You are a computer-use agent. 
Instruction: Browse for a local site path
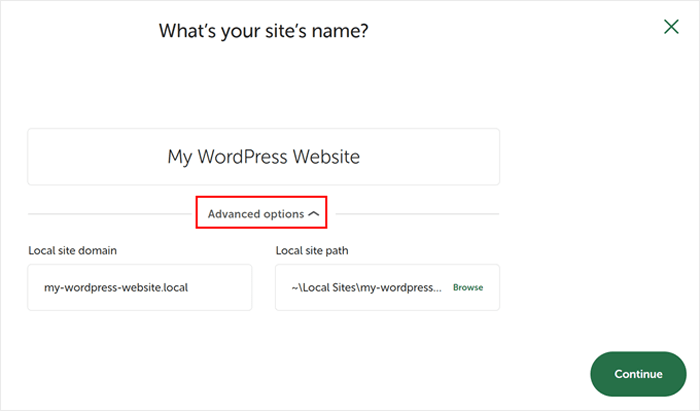(468, 288)
